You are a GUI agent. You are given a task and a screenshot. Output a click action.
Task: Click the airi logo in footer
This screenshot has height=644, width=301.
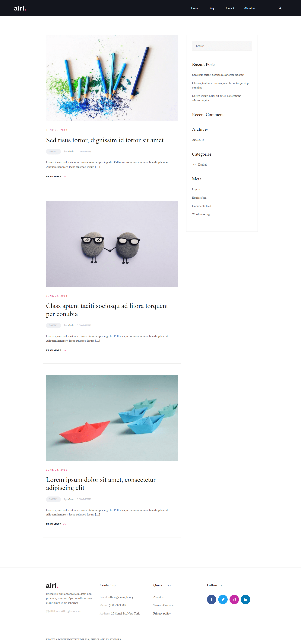click(52, 585)
